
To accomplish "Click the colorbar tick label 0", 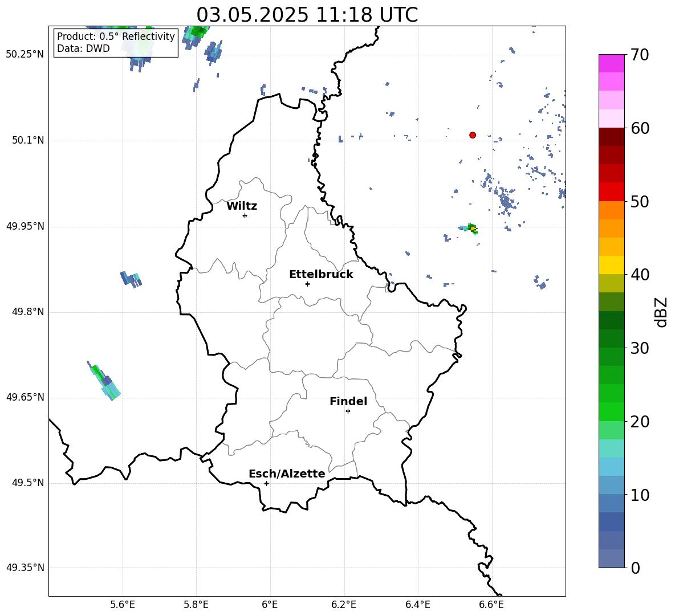I will pos(635,568).
